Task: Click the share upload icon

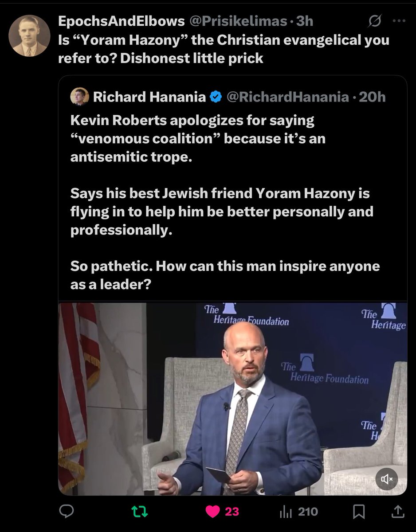Action: (x=397, y=512)
